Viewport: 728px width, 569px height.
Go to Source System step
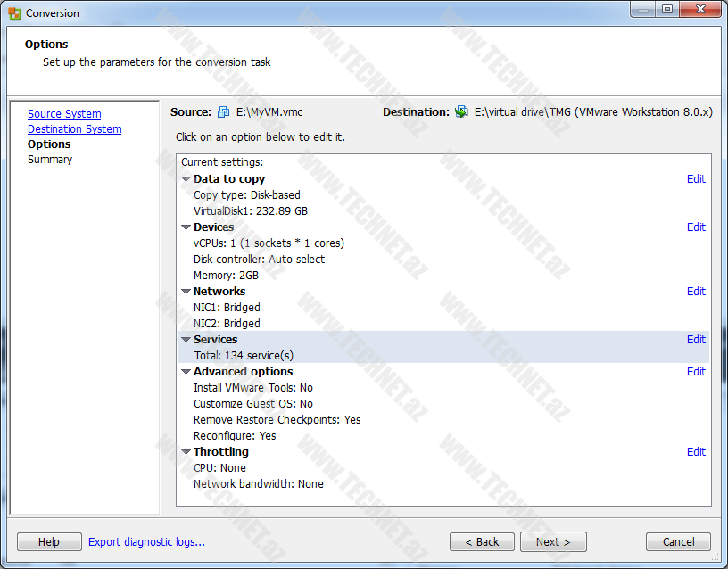pos(64,114)
